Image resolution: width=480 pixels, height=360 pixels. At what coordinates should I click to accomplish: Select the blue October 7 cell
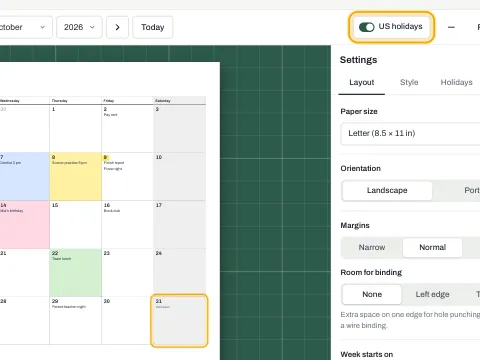[24, 176]
